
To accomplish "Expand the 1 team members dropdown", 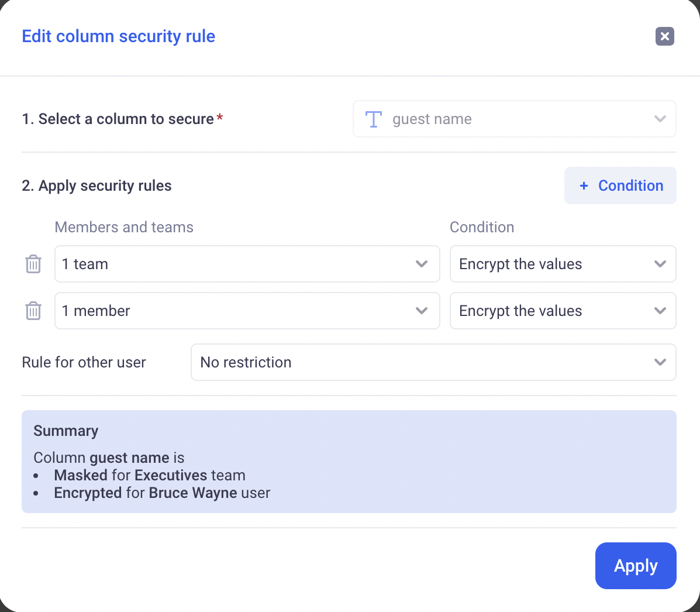I will [234, 264].
